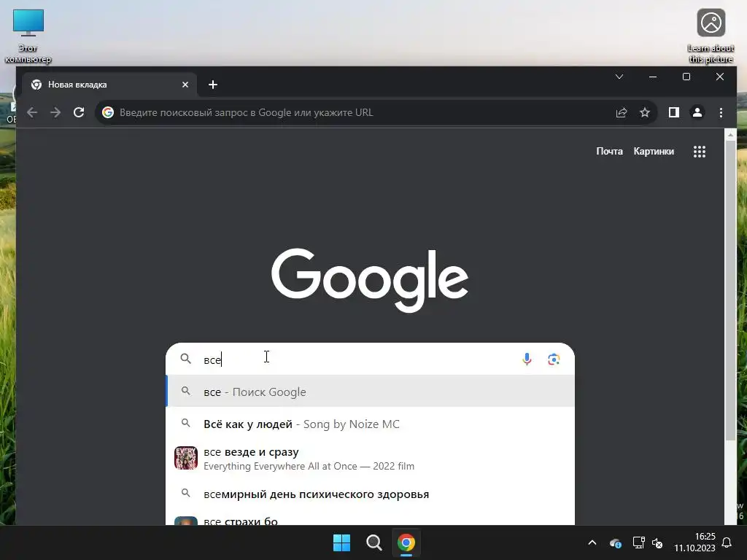This screenshot has width=747, height=560.
Task: Open the network tray icon
Action: [638, 542]
